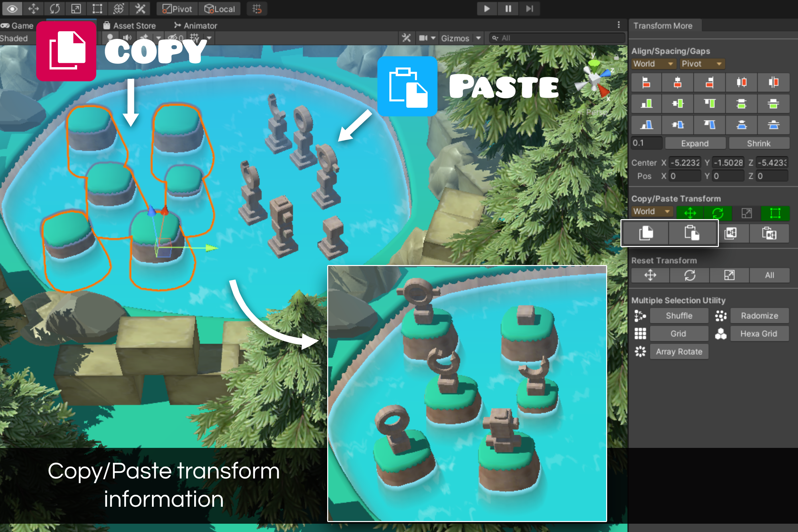Select the Scale tool in top toolbar

76,9
